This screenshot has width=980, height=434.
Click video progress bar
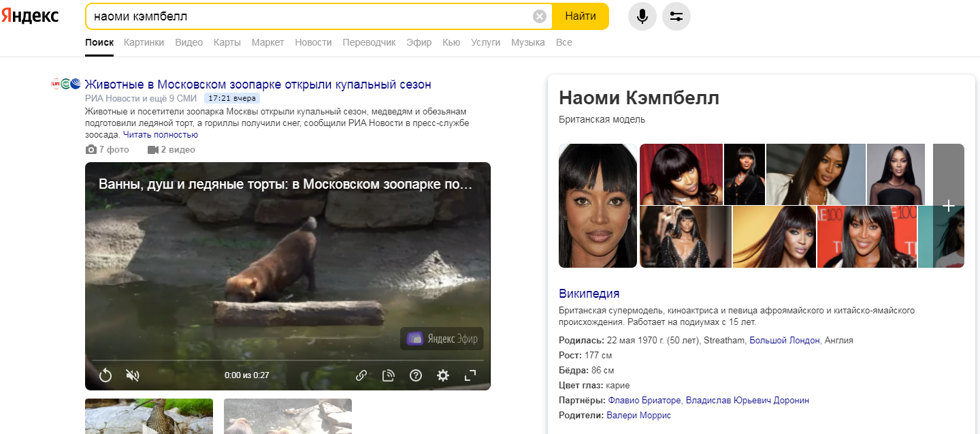click(288, 360)
